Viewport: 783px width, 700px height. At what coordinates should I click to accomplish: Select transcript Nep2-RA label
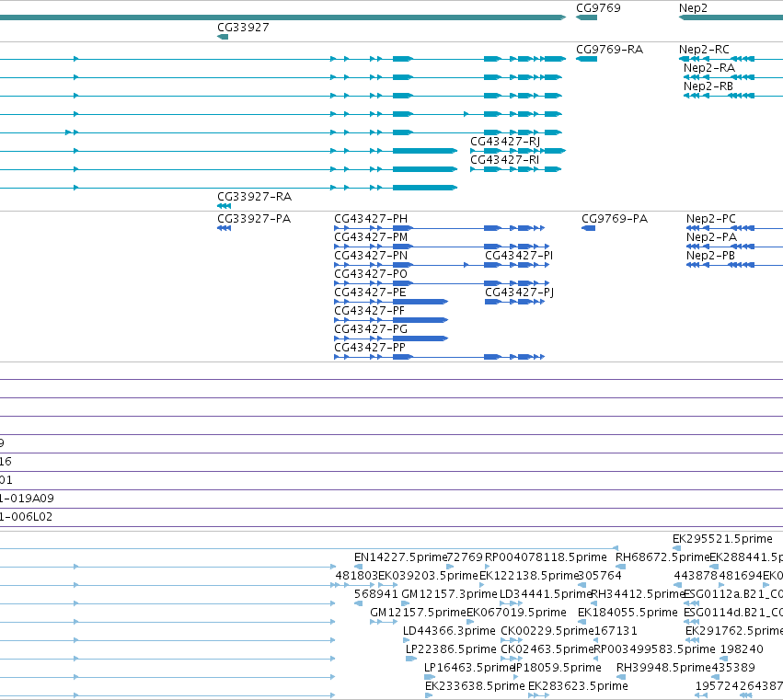pos(709,68)
